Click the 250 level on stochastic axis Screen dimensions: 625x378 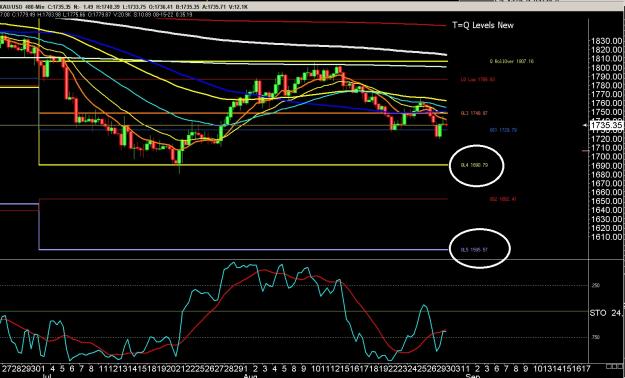(596, 285)
